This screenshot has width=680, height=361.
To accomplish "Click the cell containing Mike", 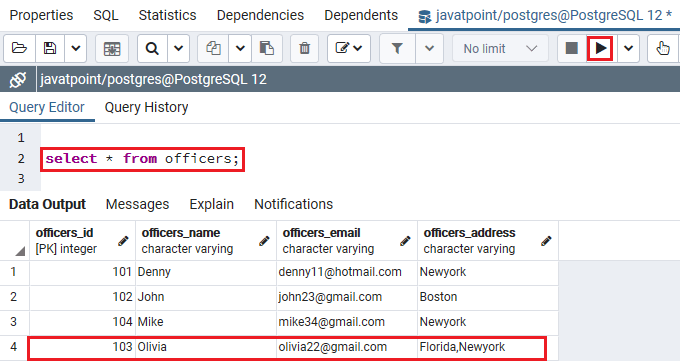I will (x=206, y=322).
